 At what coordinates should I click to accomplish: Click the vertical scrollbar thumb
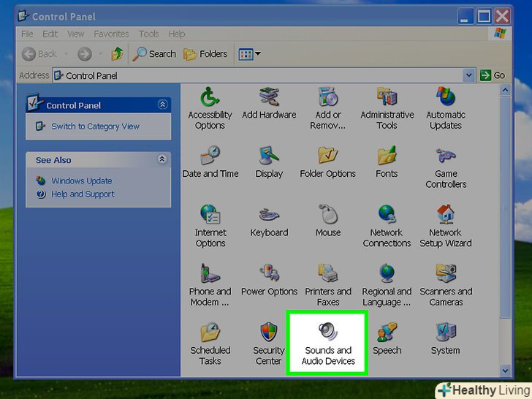click(x=505, y=207)
